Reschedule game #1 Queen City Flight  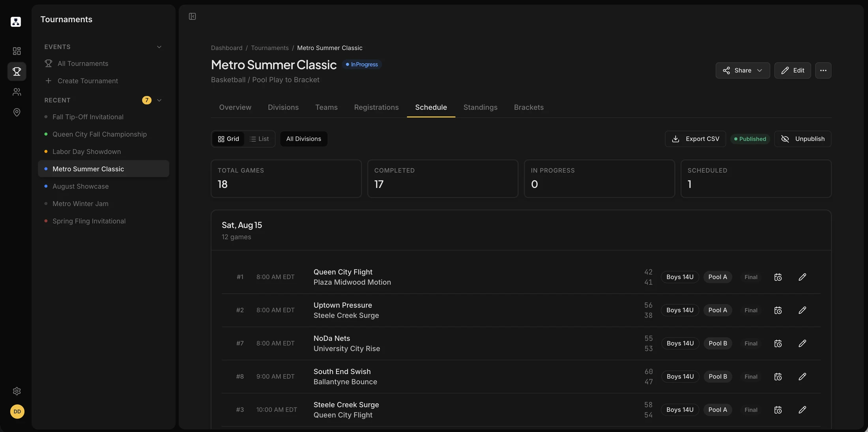pyautogui.click(x=778, y=277)
